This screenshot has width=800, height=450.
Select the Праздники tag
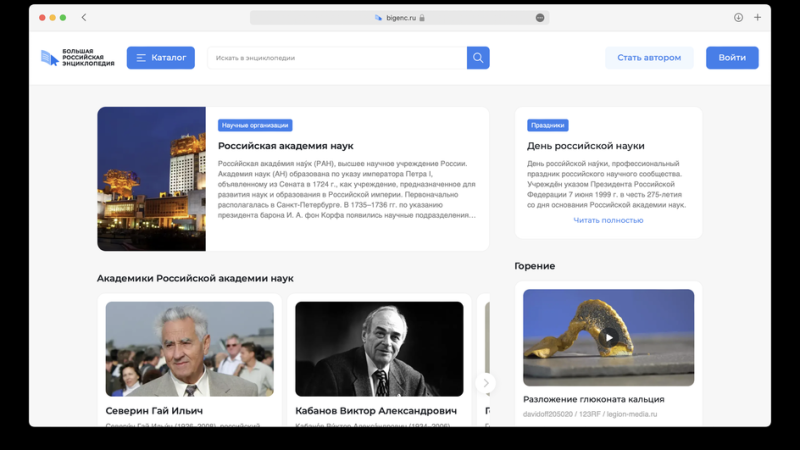tap(547, 126)
